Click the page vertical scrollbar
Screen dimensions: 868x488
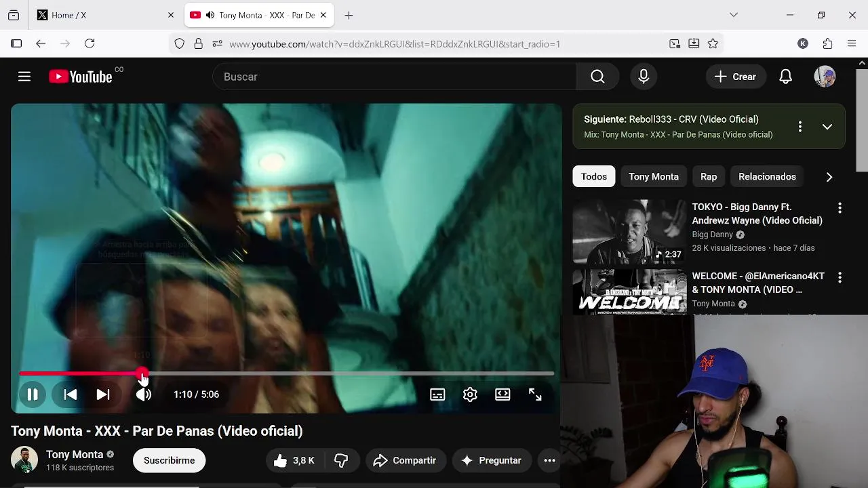(862, 120)
